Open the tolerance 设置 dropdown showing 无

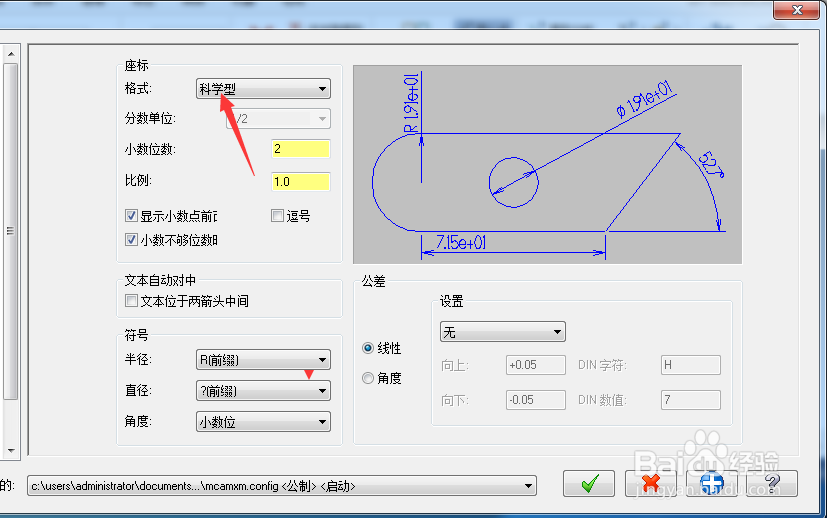pyautogui.click(x=503, y=332)
